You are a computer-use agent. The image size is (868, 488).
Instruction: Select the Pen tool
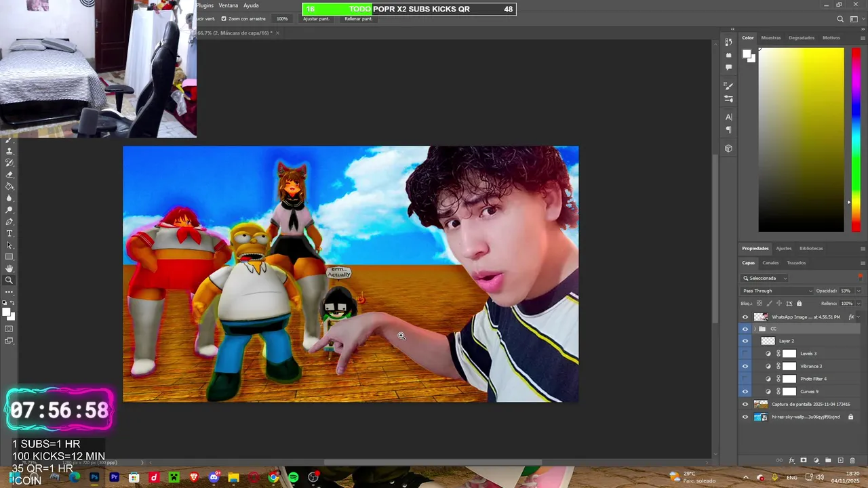pyautogui.click(x=9, y=222)
